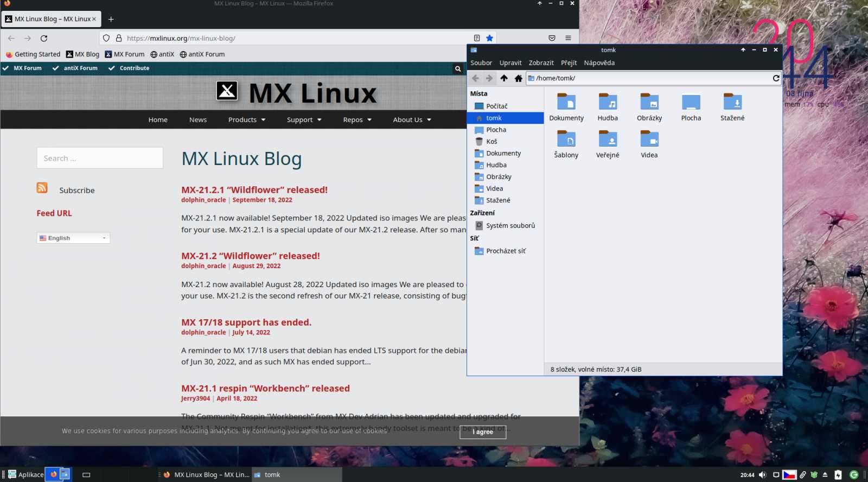The image size is (868, 482).
Task: Open the Zobrazit menu
Action: 541,63
